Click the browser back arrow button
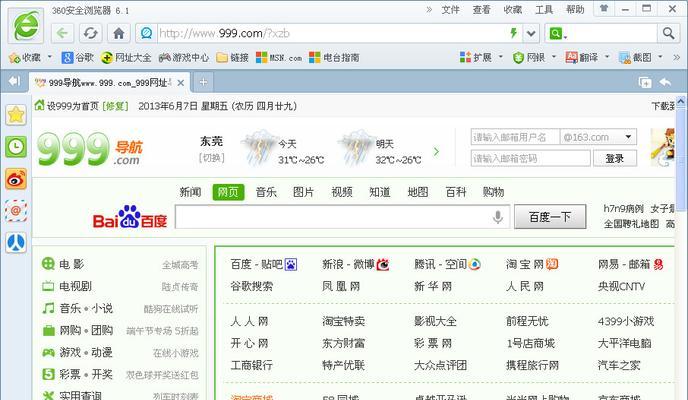The width and height of the screenshot is (688, 400). (63, 33)
